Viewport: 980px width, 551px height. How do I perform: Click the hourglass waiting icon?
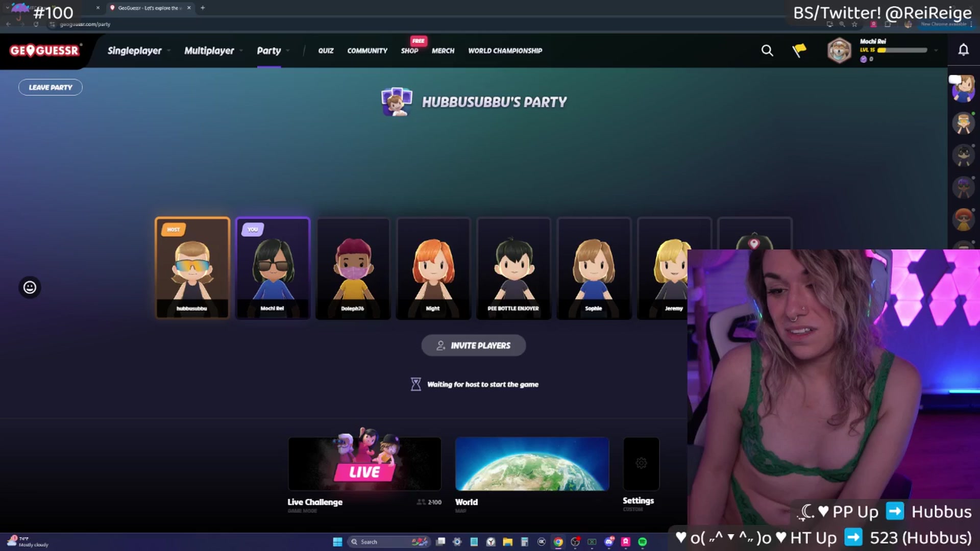(416, 384)
